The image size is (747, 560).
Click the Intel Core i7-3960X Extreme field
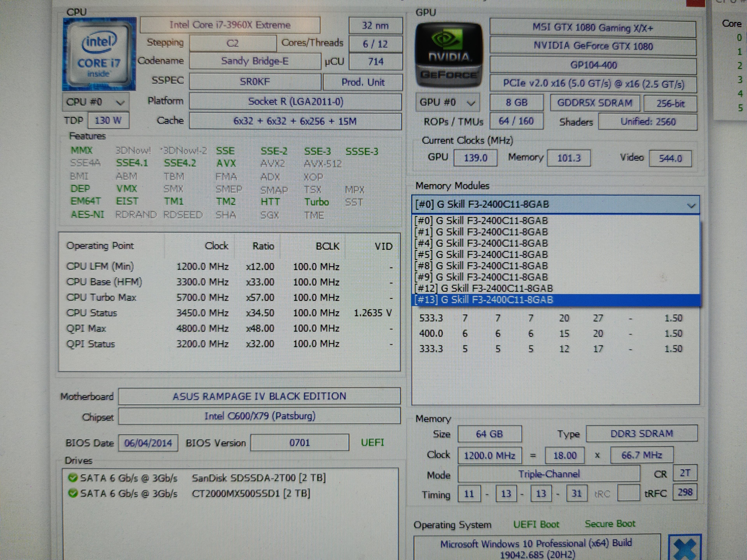[230, 25]
